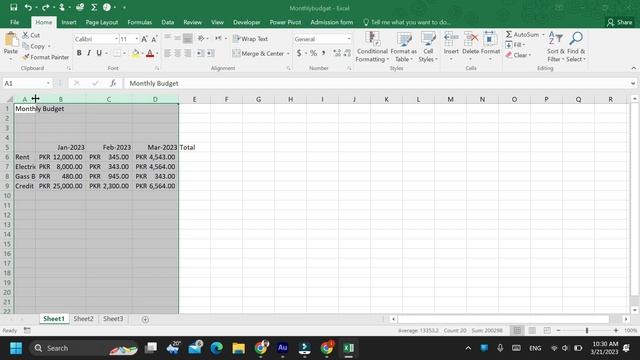
Task: Copy the selection
Action: [34, 46]
